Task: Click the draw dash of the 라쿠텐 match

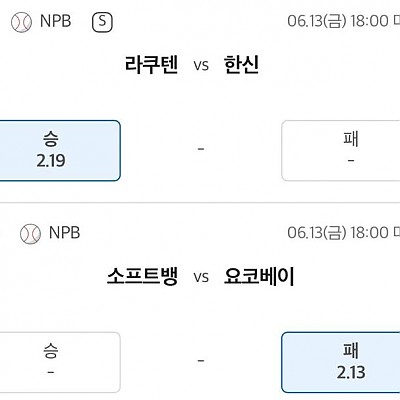Action: click(x=201, y=149)
